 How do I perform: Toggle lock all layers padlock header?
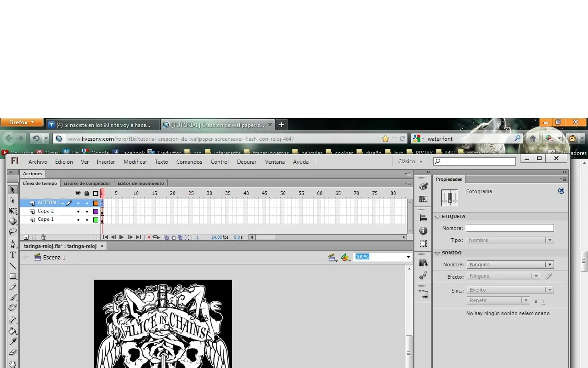pyautogui.click(x=86, y=193)
